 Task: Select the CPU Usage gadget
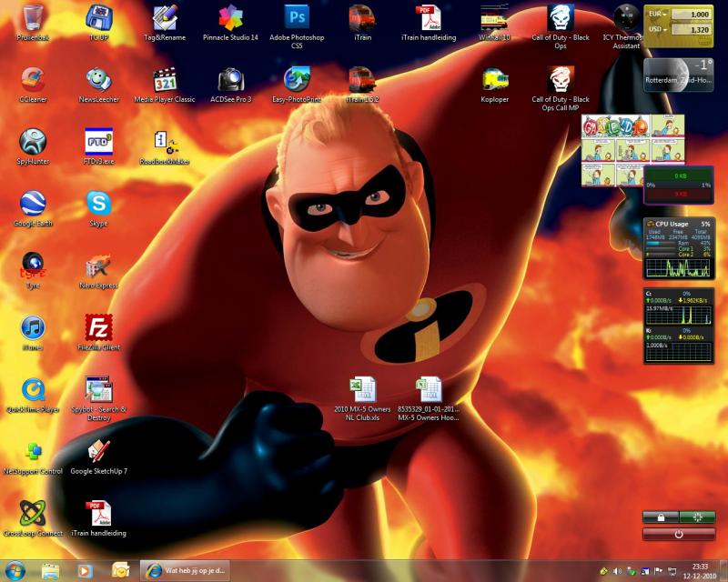678,249
